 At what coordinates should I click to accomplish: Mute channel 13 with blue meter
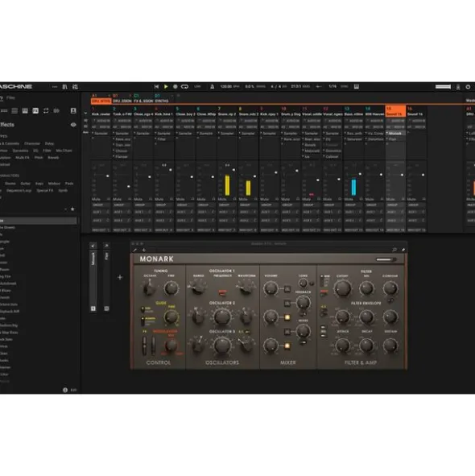pyautogui.click(x=349, y=199)
